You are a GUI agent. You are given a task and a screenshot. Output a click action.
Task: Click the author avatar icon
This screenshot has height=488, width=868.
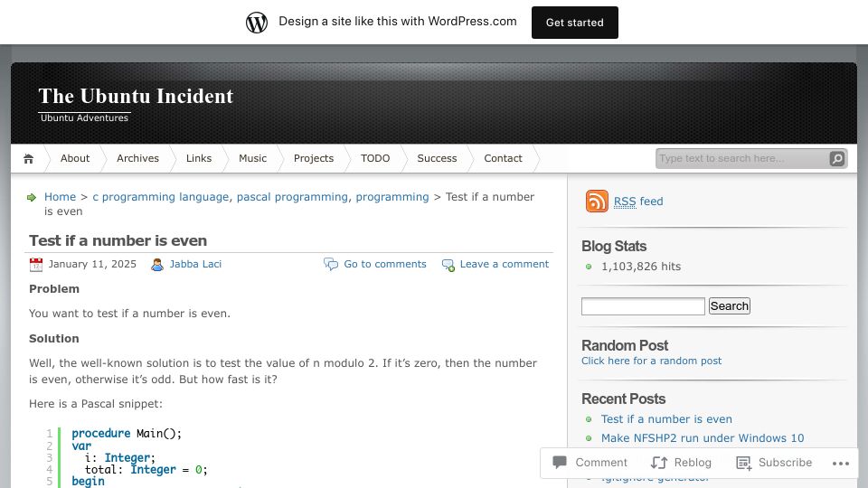(157, 265)
